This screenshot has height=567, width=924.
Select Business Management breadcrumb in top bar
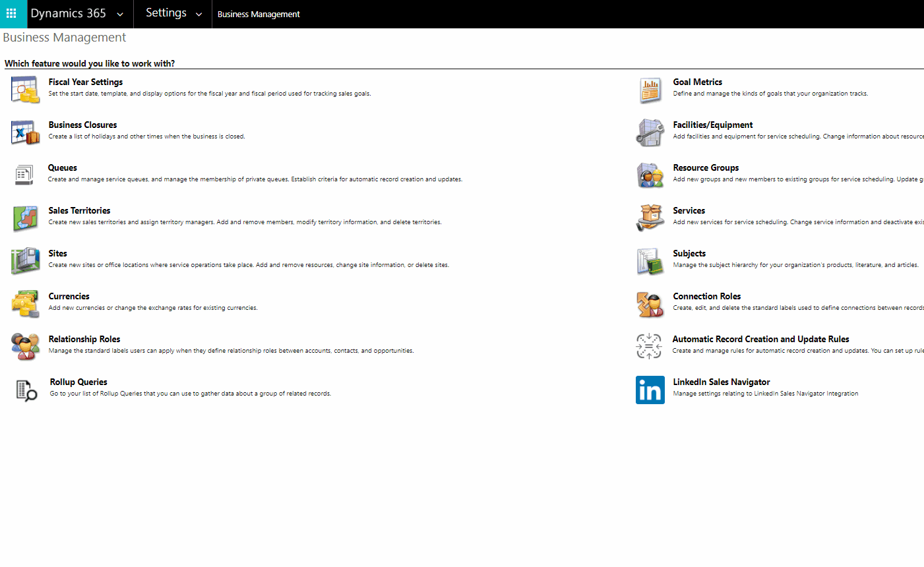259,14
